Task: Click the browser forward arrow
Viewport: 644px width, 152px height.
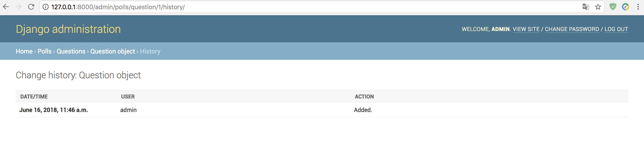Action: pyautogui.click(x=18, y=7)
